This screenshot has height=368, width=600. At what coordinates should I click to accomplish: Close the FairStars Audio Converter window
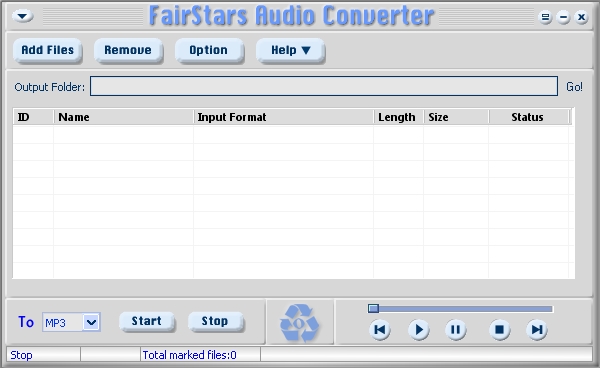pyautogui.click(x=581, y=17)
